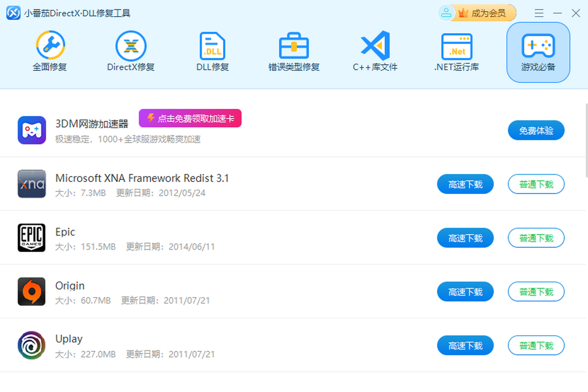This screenshot has height=392, width=588.
Task: High-speed download Microsoft XNA Framework
Action: 465,184
